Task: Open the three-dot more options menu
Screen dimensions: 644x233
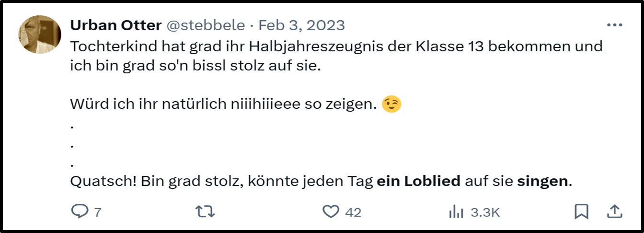Action: (614, 25)
